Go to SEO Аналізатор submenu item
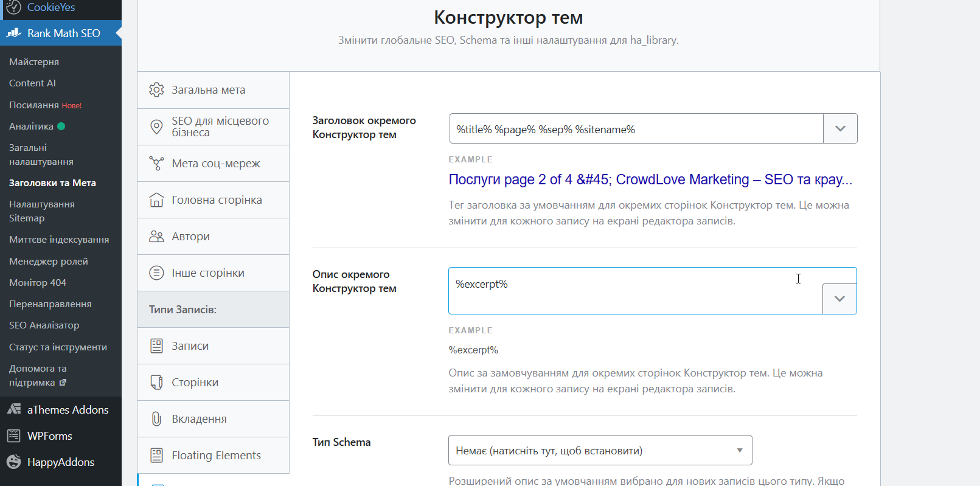This screenshot has width=980, height=486. [44, 325]
